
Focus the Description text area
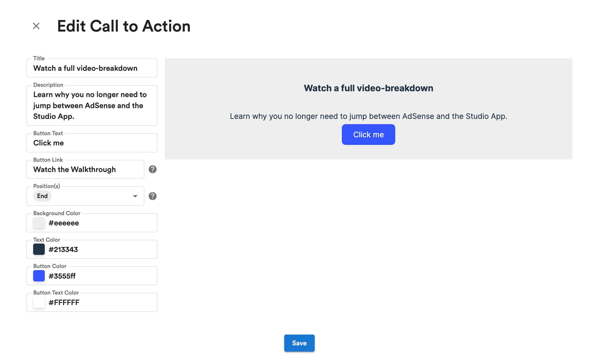(92, 105)
